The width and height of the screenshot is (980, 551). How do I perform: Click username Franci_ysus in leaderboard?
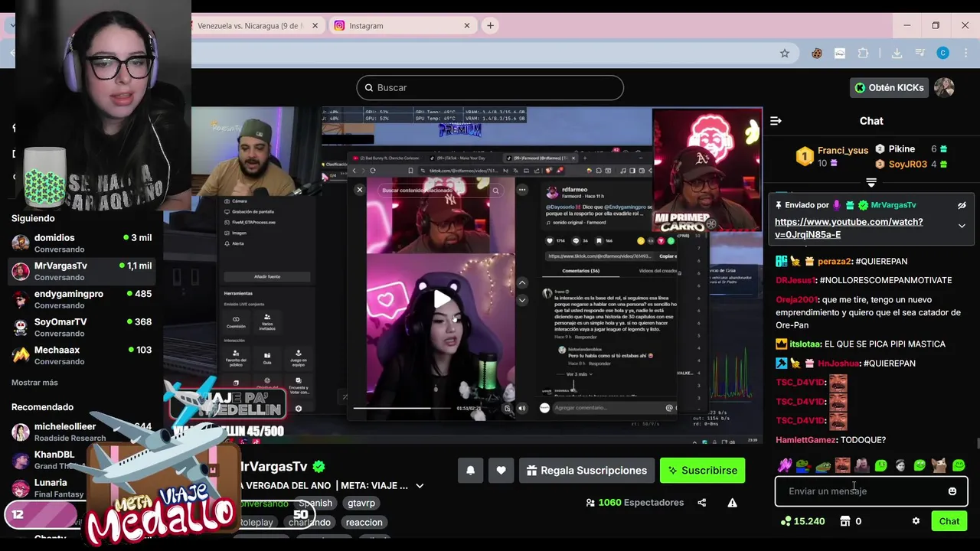pos(843,151)
